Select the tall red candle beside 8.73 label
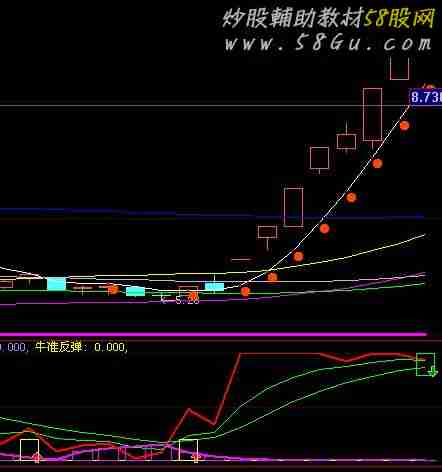 [x=372, y=115]
